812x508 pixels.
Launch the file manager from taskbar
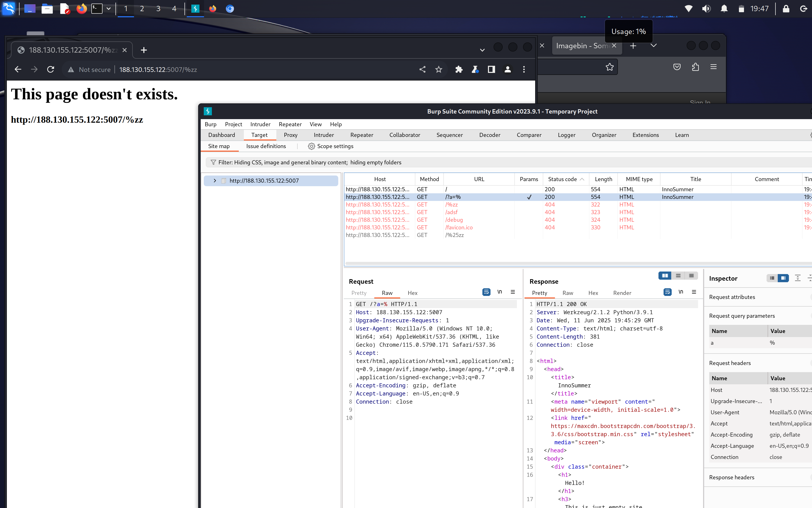pos(47,9)
